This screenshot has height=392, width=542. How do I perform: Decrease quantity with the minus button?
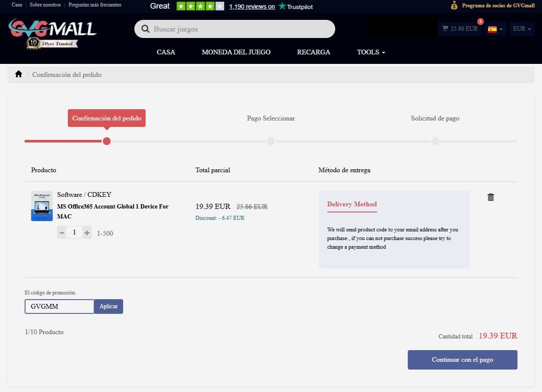(62, 233)
